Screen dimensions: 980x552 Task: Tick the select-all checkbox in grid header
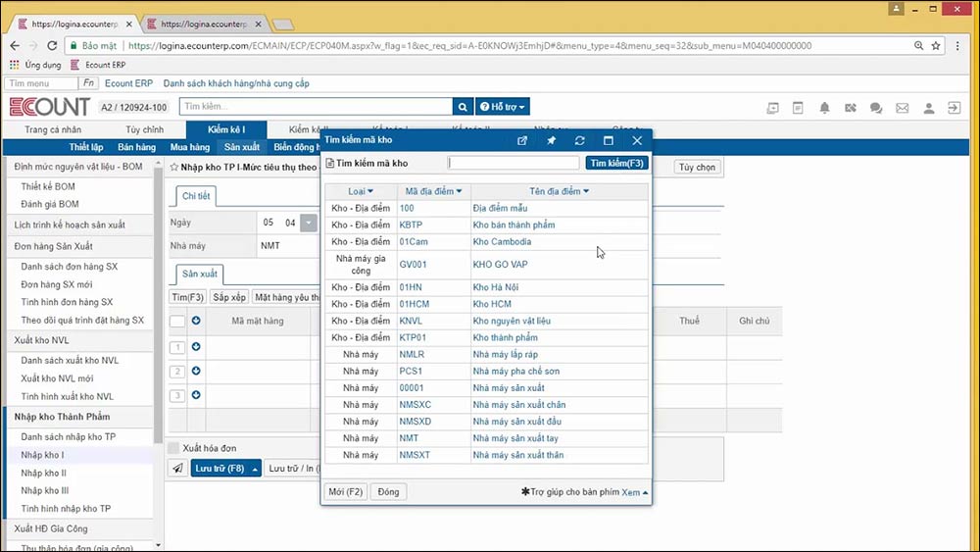point(177,321)
